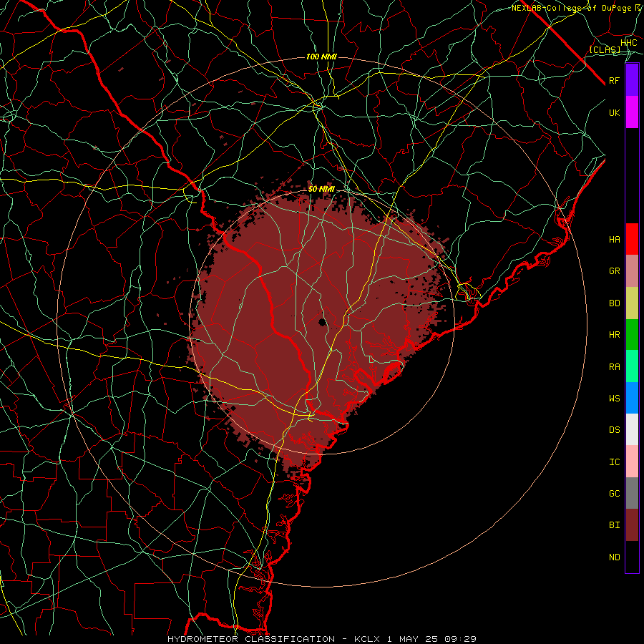This screenshot has height=644, width=644.
Task: Click the HA red legend swatch
Action: (632, 239)
